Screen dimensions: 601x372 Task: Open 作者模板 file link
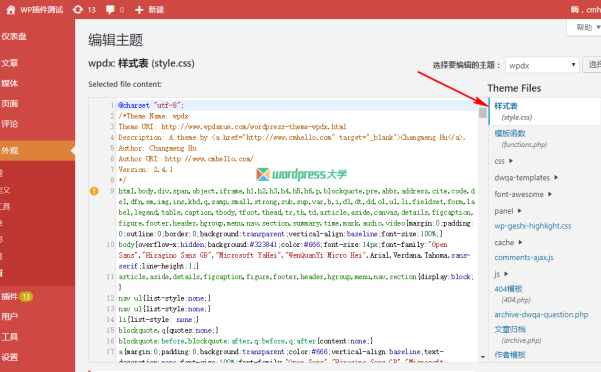(510, 355)
